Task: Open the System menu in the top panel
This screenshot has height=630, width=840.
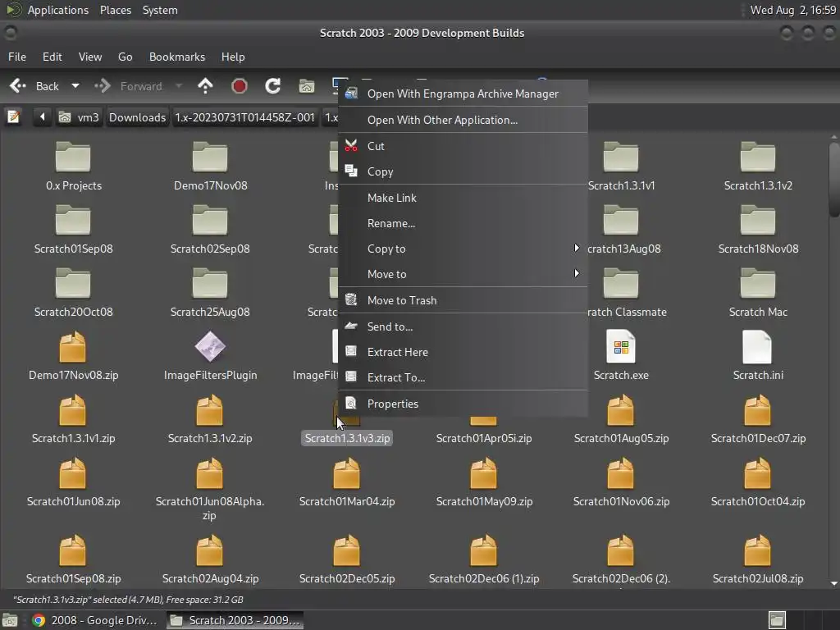Action: (160, 10)
